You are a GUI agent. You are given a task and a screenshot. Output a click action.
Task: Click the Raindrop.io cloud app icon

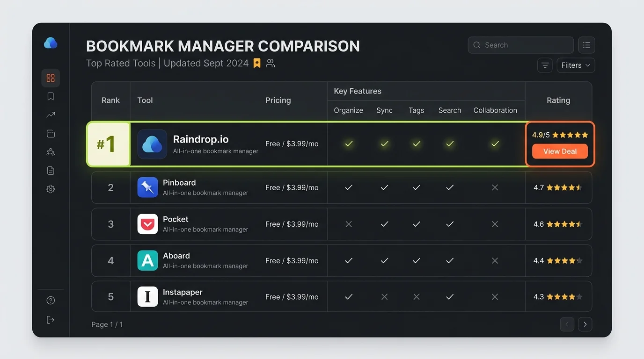click(152, 144)
